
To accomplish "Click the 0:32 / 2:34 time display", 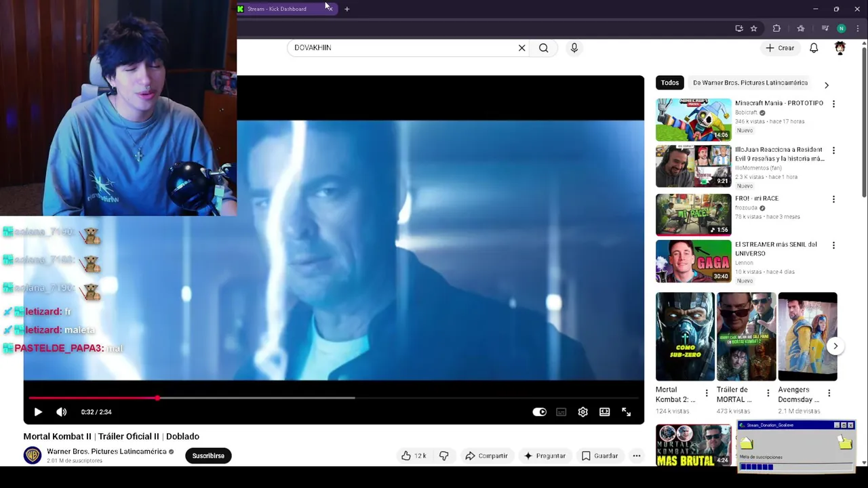I will point(96,412).
